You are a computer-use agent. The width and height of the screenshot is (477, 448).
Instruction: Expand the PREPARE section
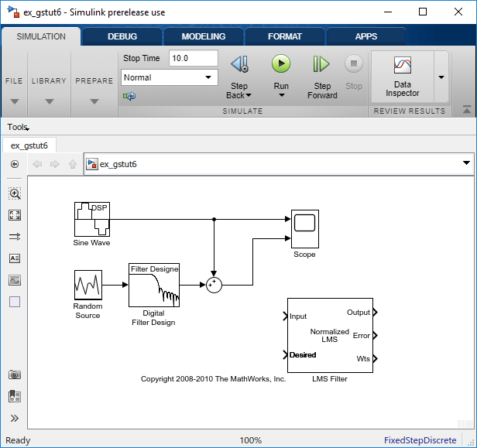point(94,101)
